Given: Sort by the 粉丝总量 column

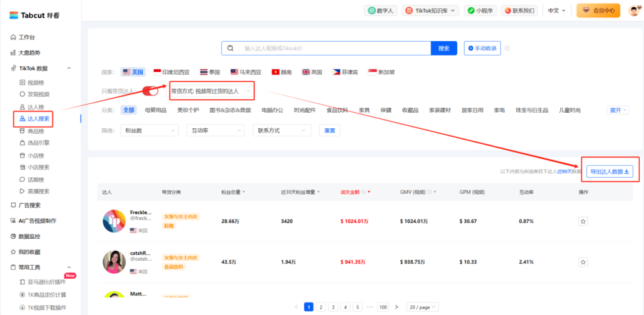Looking at the screenshot, I should click(x=233, y=192).
